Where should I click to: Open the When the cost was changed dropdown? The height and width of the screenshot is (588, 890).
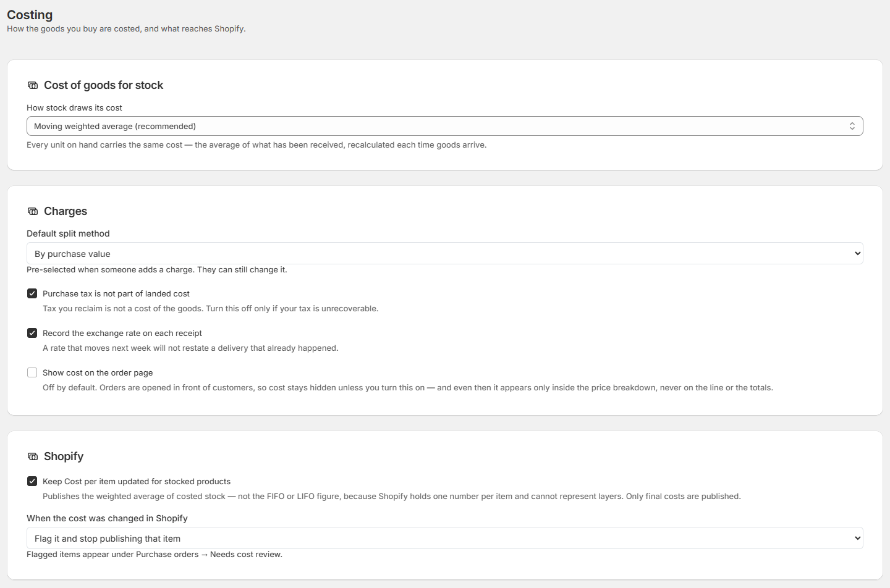445,538
